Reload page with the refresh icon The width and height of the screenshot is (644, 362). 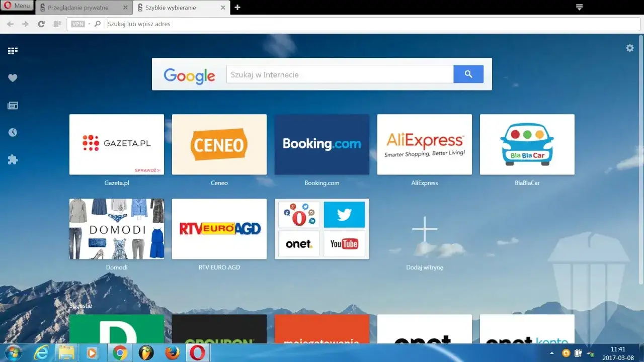point(41,24)
